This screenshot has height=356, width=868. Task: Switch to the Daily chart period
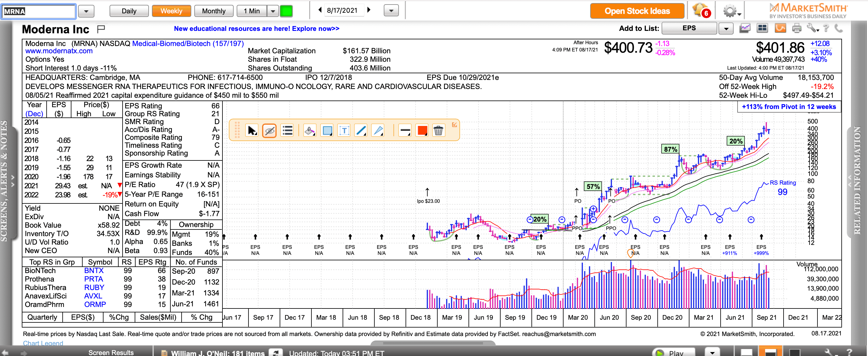pyautogui.click(x=129, y=11)
